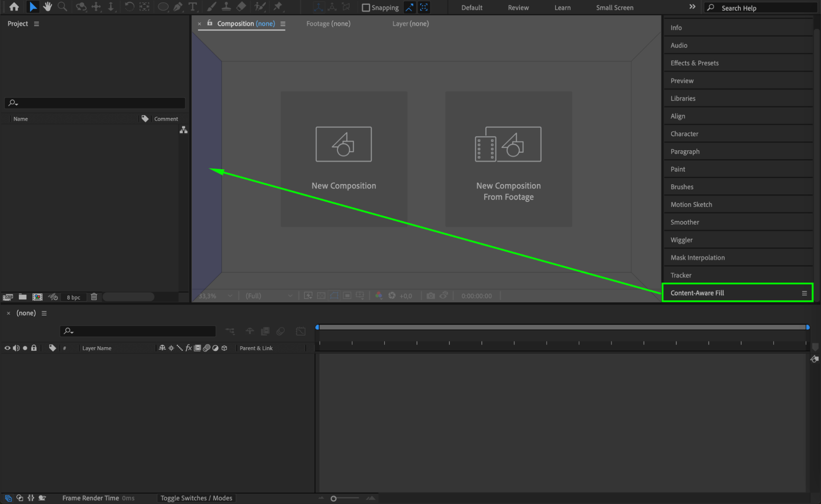
Task: Click the trash icon in Project panel
Action: (x=94, y=297)
